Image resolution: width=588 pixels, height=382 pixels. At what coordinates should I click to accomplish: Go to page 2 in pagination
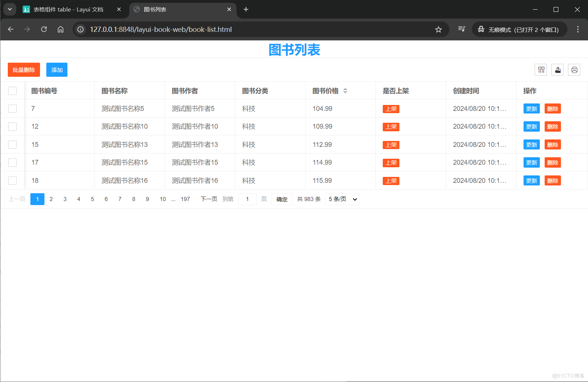pyautogui.click(x=51, y=199)
